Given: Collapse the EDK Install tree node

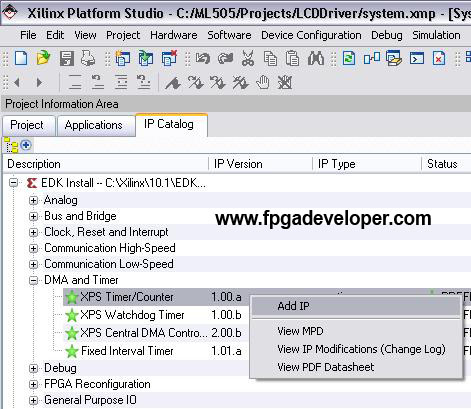Looking at the screenshot, I should 14,183.
